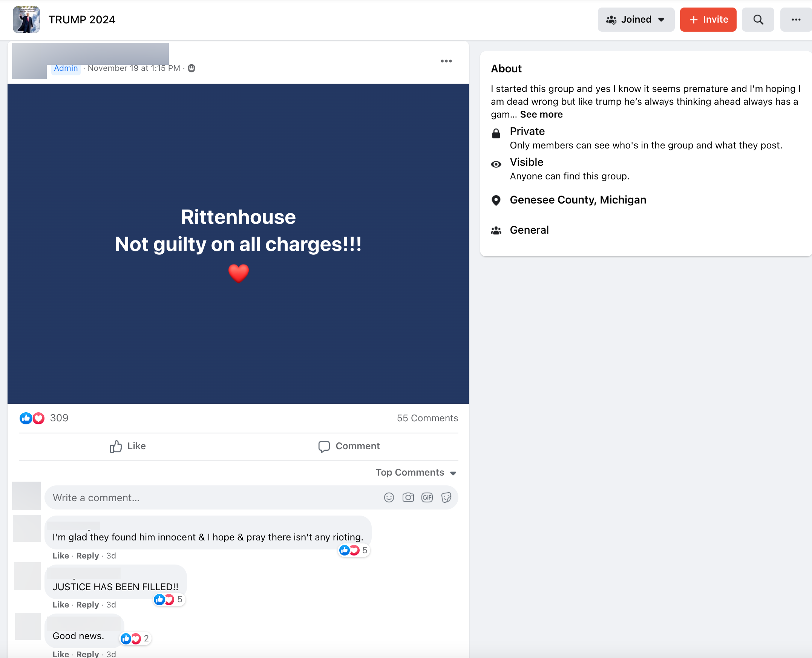Screen dimensions: 812x658
Task: Open the emoji picker in the comment box
Action: click(389, 497)
